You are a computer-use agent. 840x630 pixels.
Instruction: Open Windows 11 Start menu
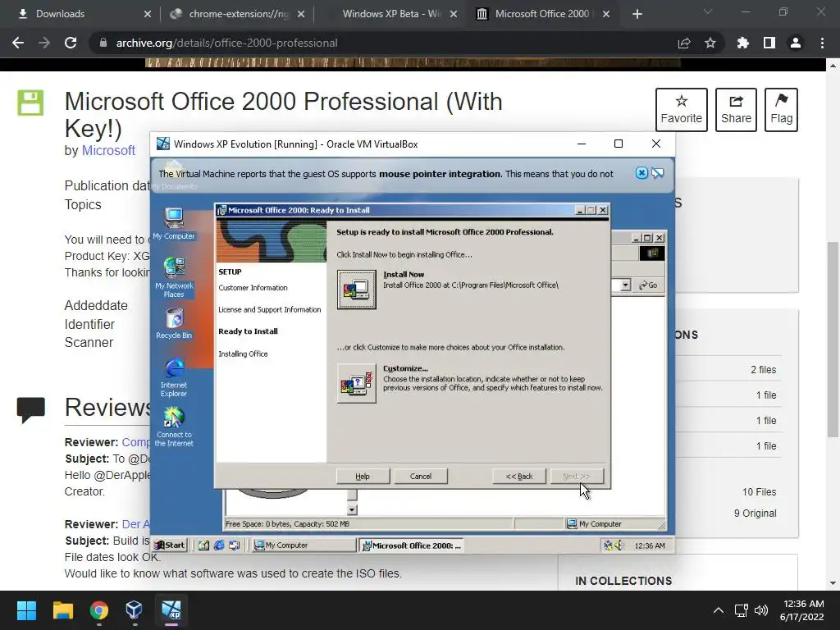click(26, 610)
